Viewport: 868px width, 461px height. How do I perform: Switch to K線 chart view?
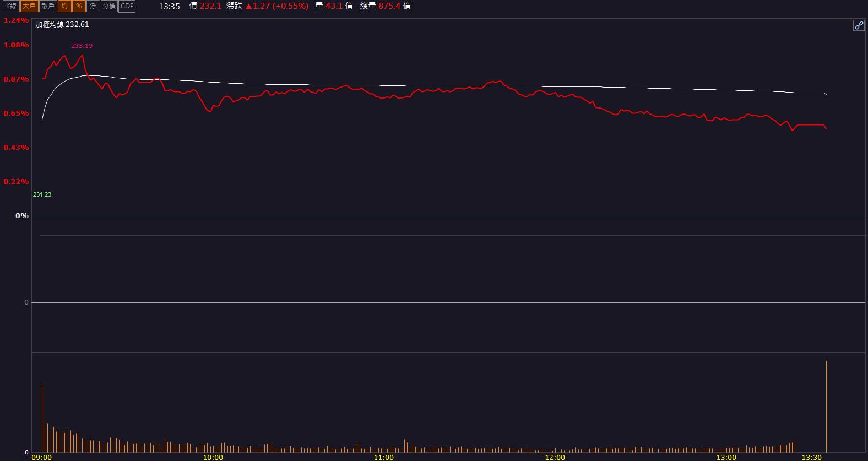[12, 6]
